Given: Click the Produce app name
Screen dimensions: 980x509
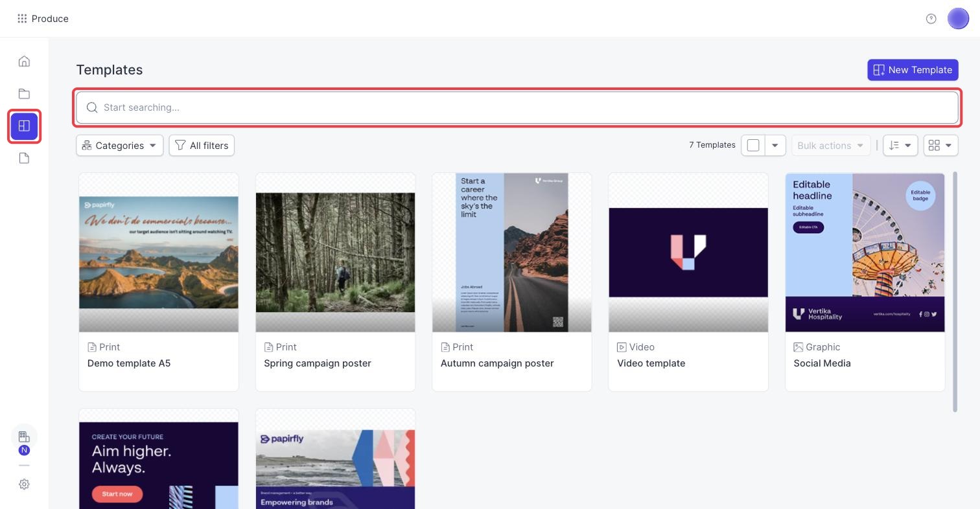Looking at the screenshot, I should [50, 19].
